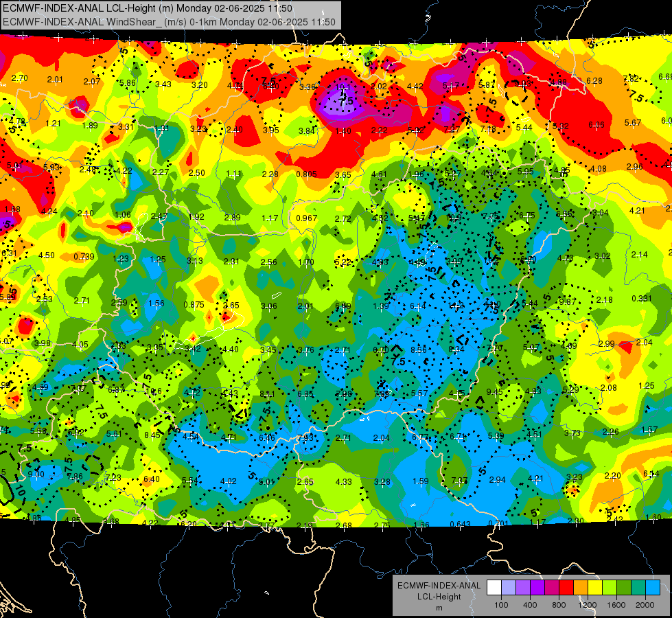The height and width of the screenshot is (618, 672).
Task: Click the legend tick label "1200"
Action: pos(587,605)
